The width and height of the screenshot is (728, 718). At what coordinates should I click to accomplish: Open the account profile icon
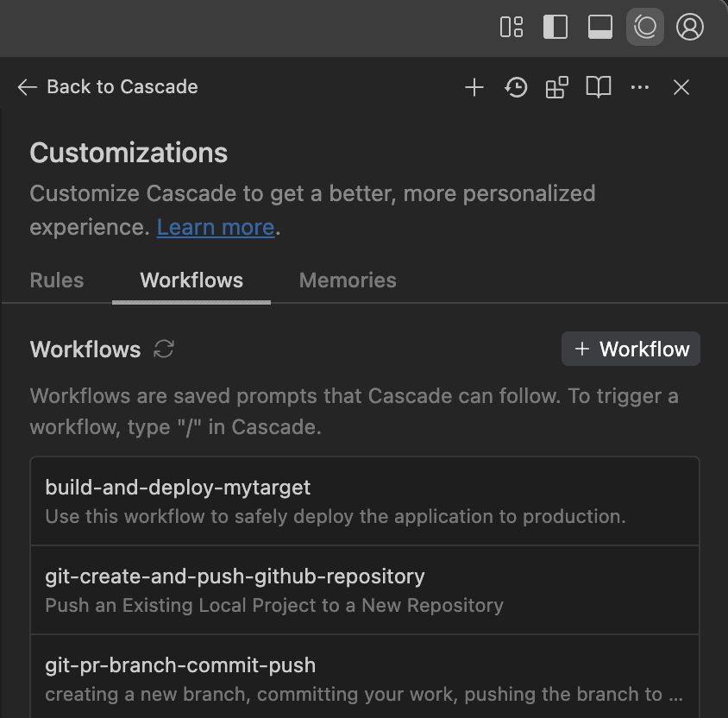pos(689,27)
